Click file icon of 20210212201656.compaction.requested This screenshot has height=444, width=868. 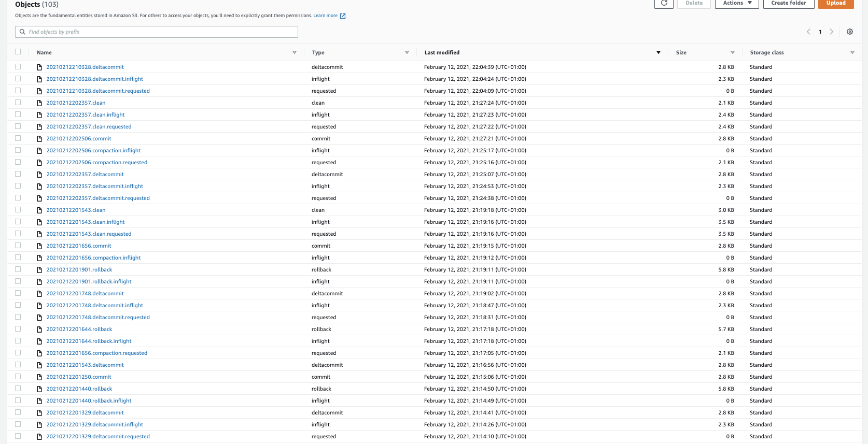click(39, 353)
